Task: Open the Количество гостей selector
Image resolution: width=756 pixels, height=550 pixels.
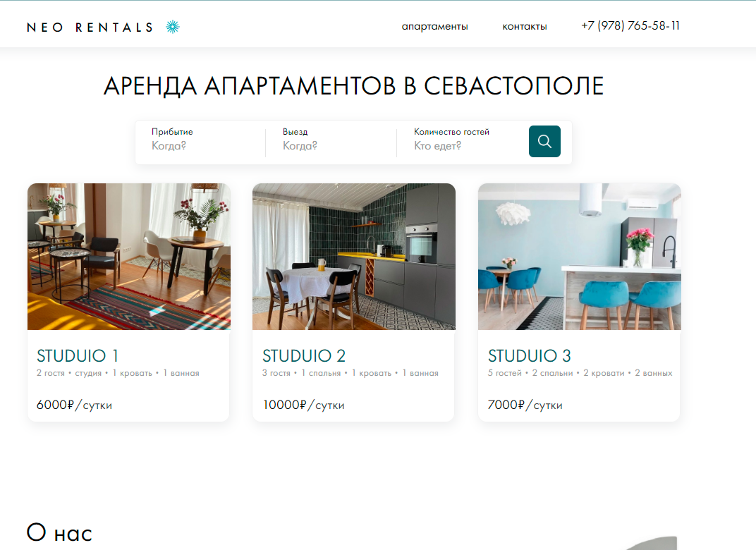Action: pyautogui.click(x=463, y=140)
